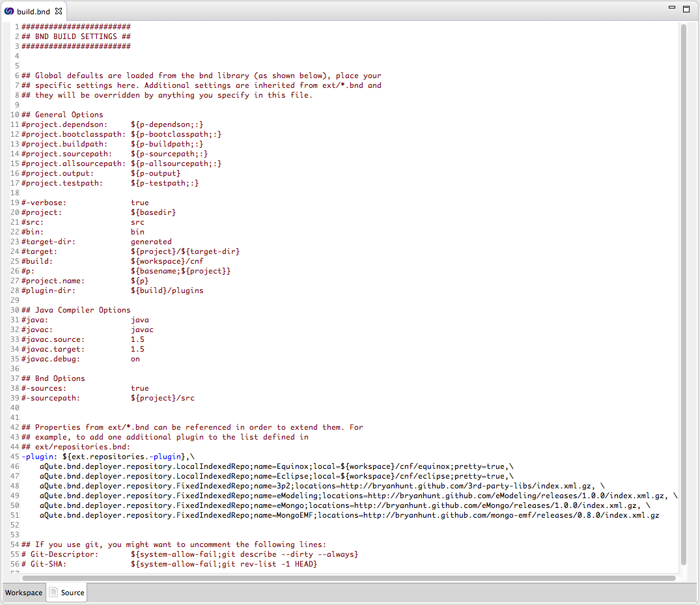Click the '#javac.debug:' key
Image resolution: width=700 pixels, height=605 pixels.
click(51, 359)
